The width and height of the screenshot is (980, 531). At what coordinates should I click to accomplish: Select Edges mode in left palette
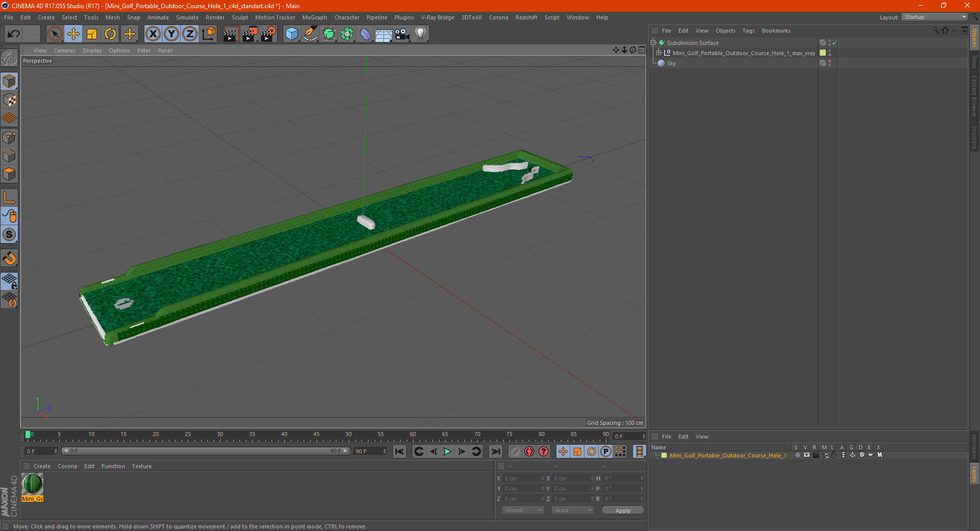pyautogui.click(x=9, y=156)
